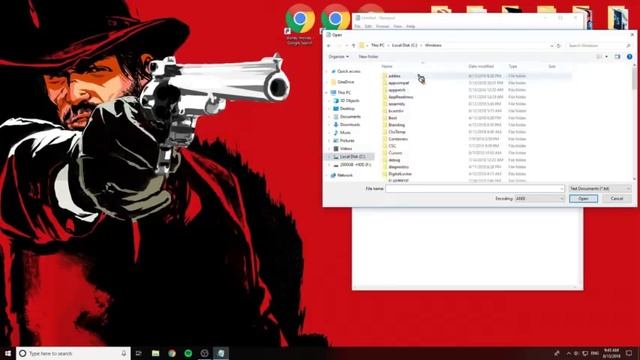The height and width of the screenshot is (360, 640).
Task: Open the Help menu in Notepad
Action: click(x=411, y=26)
